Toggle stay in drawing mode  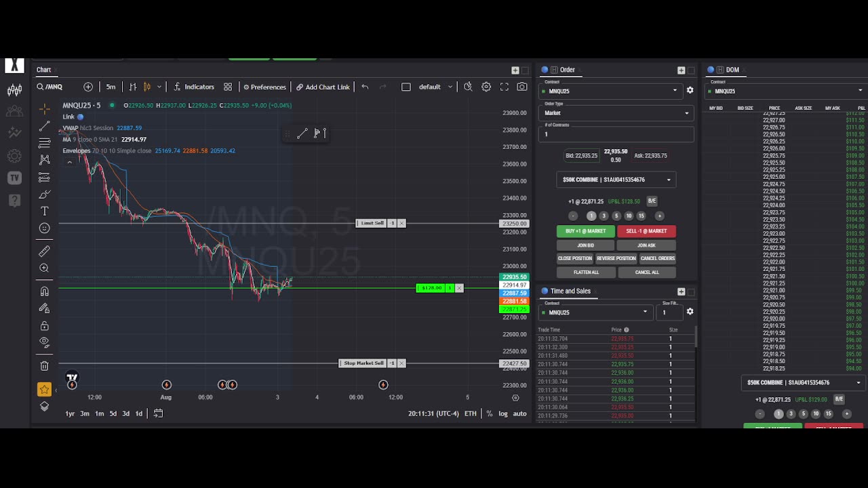point(45,308)
